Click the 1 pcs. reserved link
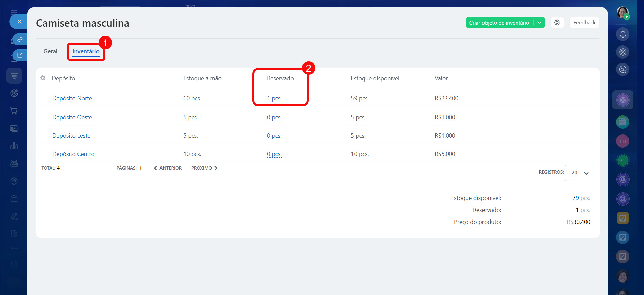This screenshot has height=295, width=644. 274,98
